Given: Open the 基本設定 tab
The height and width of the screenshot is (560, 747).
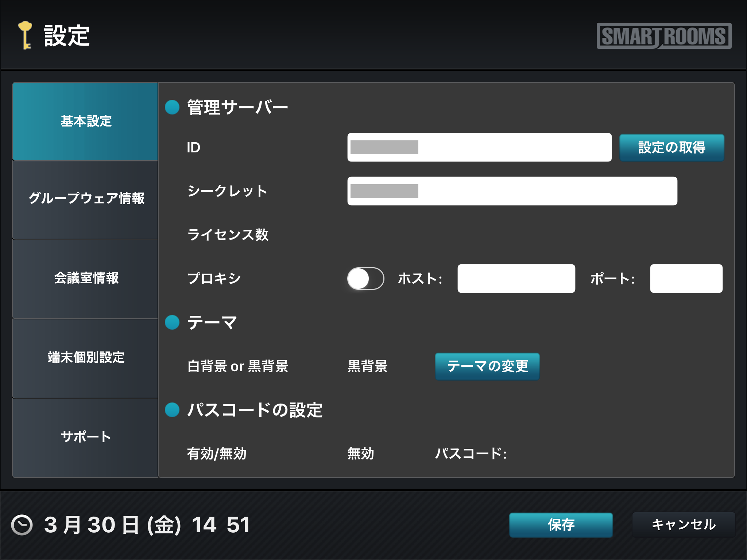Looking at the screenshot, I should click(85, 121).
